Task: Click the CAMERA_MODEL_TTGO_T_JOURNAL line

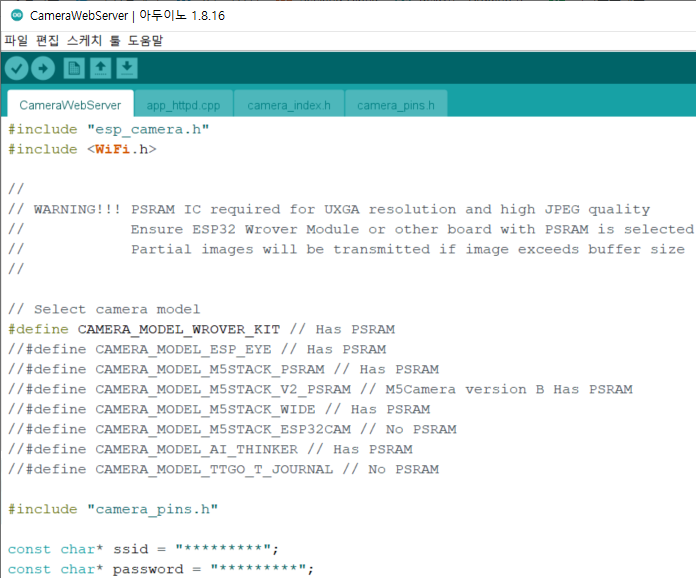Action: [x=224, y=469]
